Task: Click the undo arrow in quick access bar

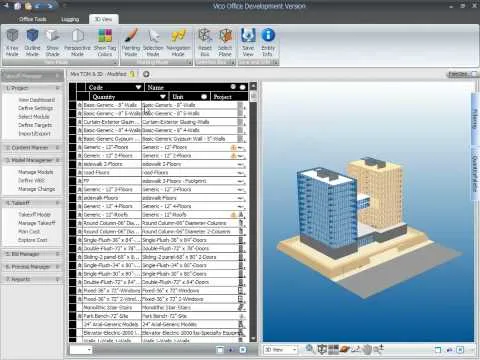Action: coord(38,6)
